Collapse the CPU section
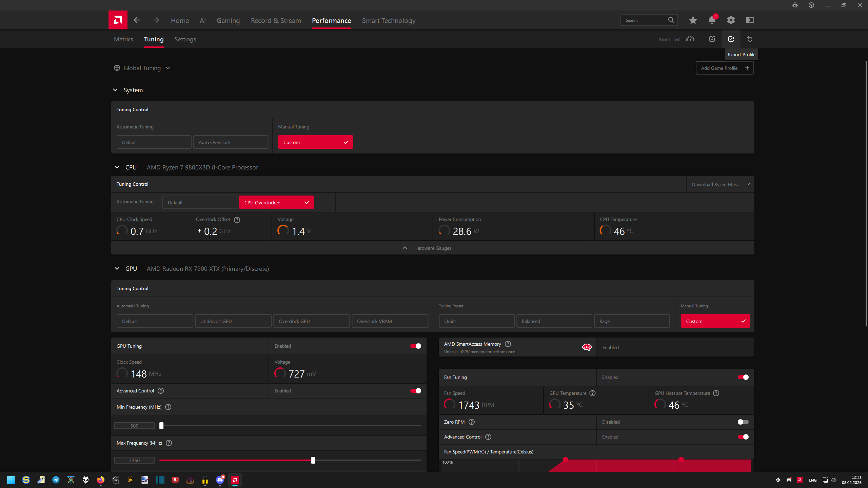 [117, 167]
